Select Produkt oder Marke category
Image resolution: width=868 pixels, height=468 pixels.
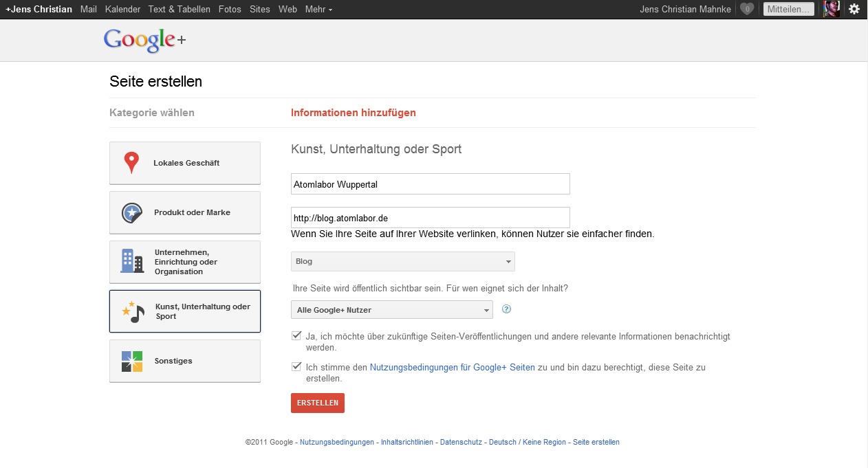pos(185,212)
